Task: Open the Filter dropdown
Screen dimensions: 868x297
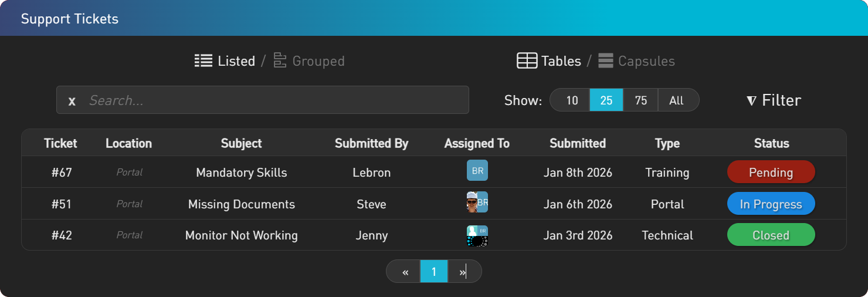Action: point(774,100)
